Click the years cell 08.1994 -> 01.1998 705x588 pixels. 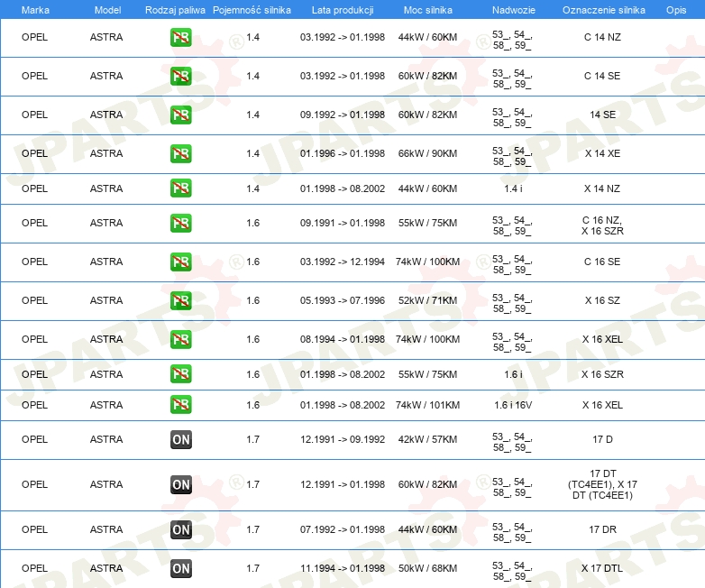pyautogui.click(x=343, y=339)
